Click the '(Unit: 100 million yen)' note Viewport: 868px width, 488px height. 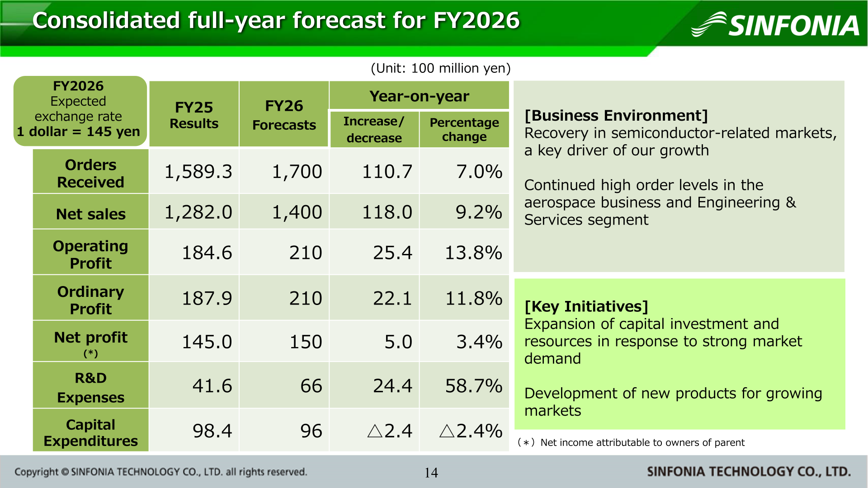pos(441,68)
